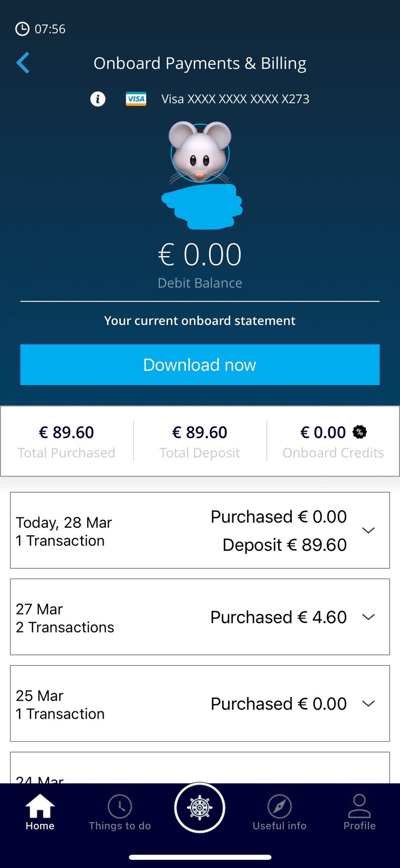Tap the Debit Balance amount display

[200, 255]
